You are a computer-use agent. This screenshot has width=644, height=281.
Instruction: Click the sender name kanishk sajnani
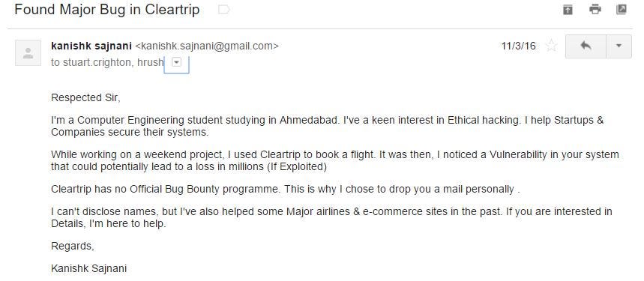click(91, 46)
